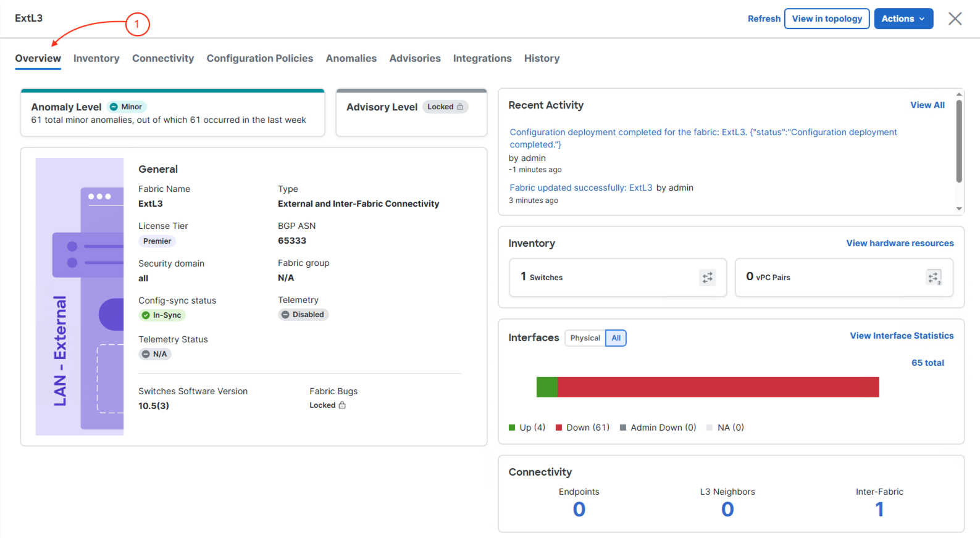Open the Actions dropdown menu
This screenshot has width=980, height=538.
pyautogui.click(x=903, y=19)
